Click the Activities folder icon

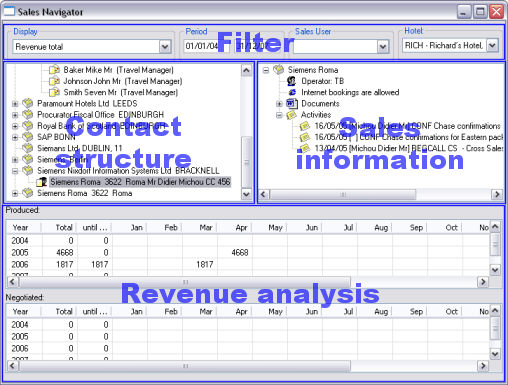(291, 115)
